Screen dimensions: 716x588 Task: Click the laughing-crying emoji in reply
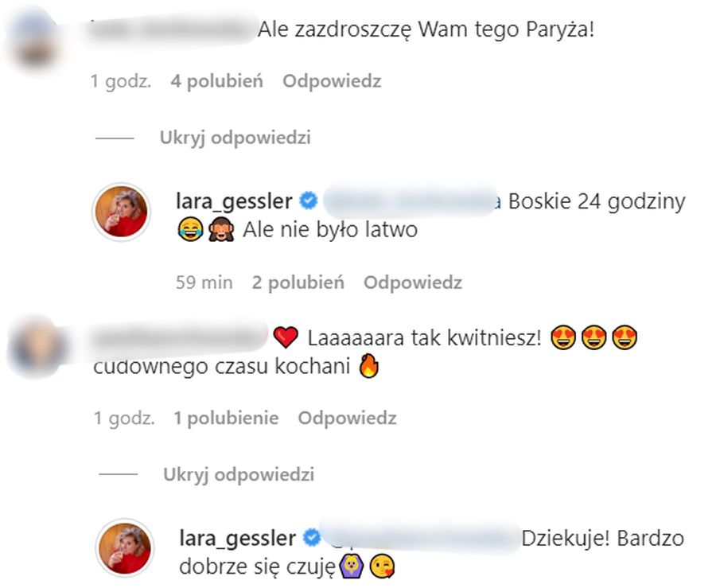[x=190, y=229]
